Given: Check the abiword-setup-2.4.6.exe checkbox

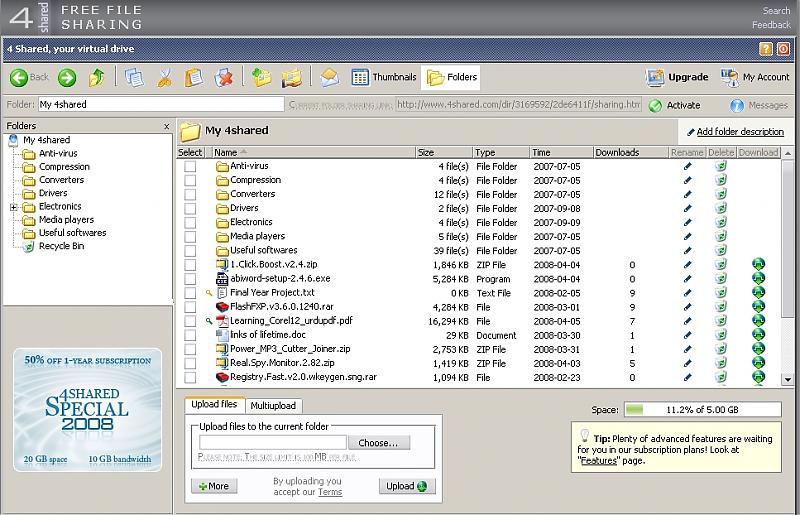Looking at the screenshot, I should click(190, 279).
